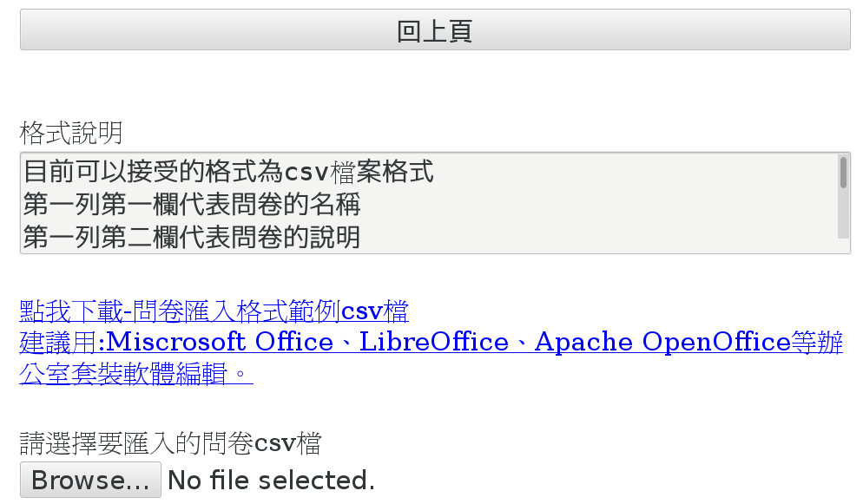Place cursor in line 第一列第一欄代表問卷的名稱
Image resolution: width=863 pixels, height=504 pixels.
coord(191,205)
